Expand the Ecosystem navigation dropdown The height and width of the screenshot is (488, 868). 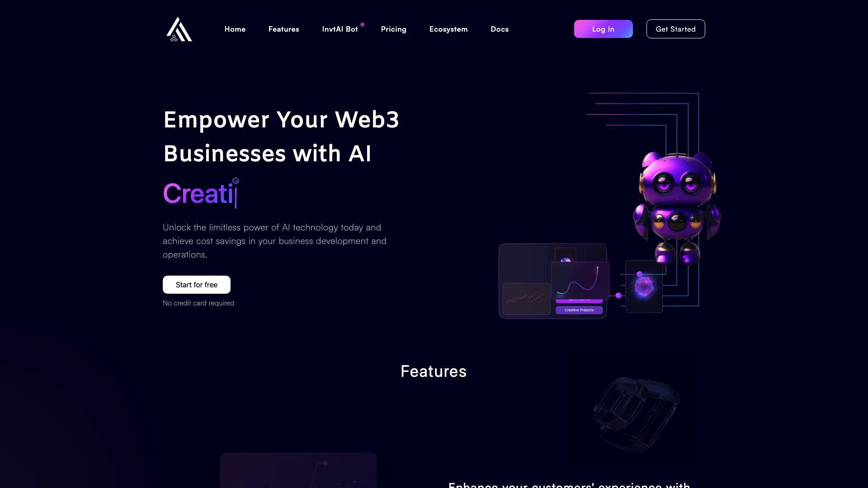[x=448, y=28]
